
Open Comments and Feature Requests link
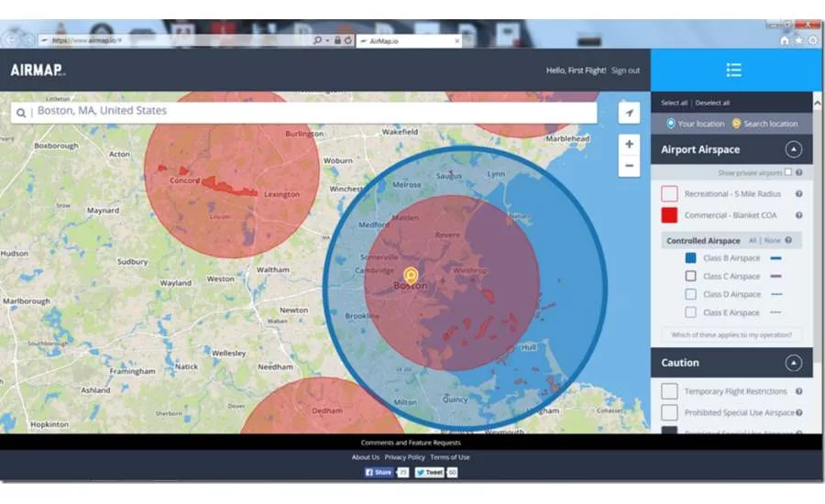tap(411, 443)
